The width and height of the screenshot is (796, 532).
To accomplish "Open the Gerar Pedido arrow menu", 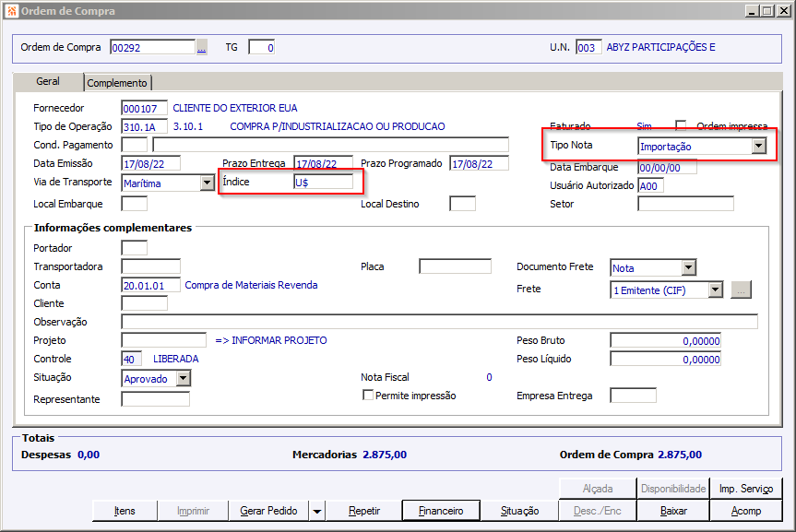I will point(316,511).
